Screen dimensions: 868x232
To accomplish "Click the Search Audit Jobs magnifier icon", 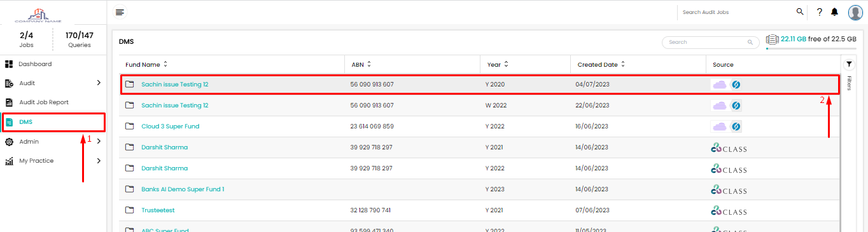I will (800, 11).
